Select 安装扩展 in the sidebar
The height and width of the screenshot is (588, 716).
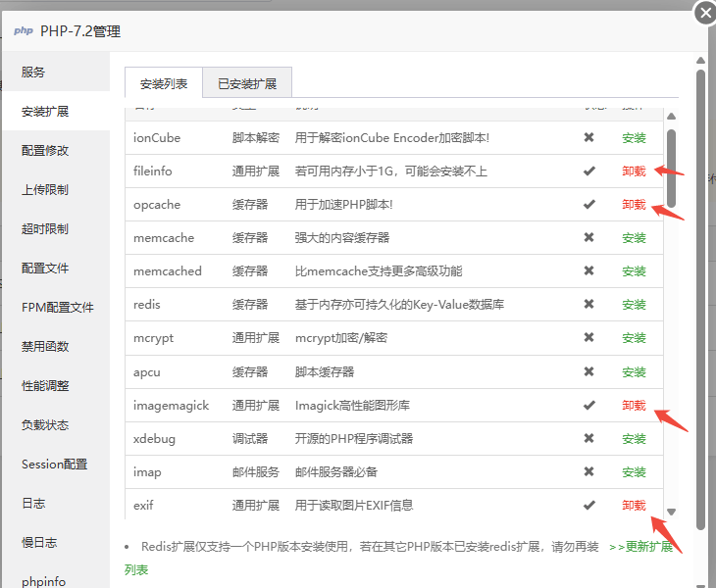[45, 111]
